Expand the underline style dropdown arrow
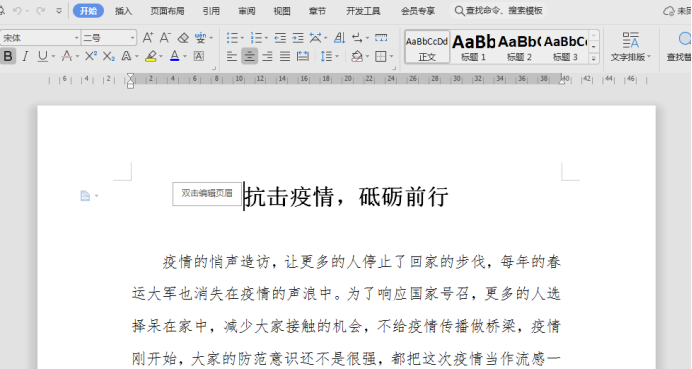Image resolution: width=692 pixels, height=369 pixels. pyautogui.click(x=53, y=56)
